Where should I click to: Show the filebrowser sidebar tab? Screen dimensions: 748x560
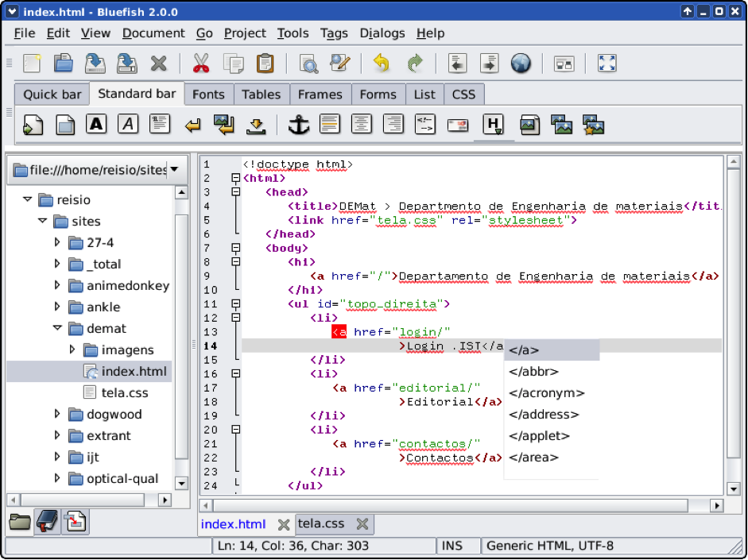20,522
